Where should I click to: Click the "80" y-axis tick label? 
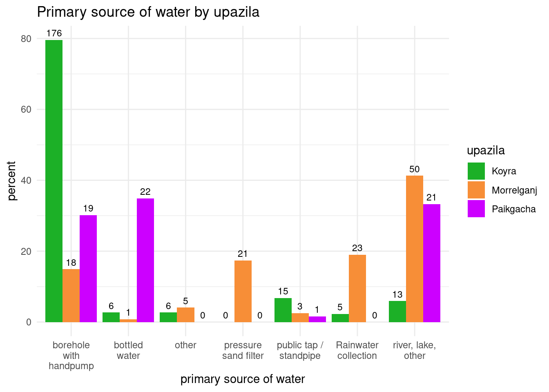click(26, 39)
